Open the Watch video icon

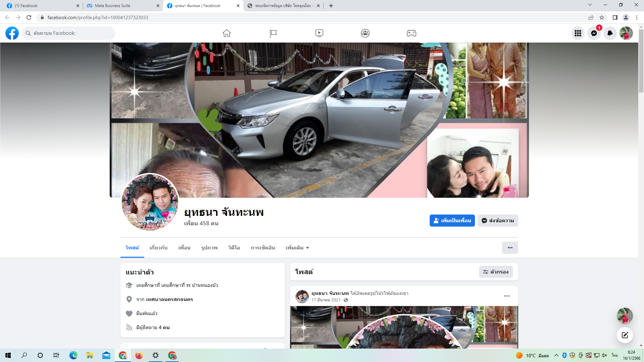(x=319, y=33)
